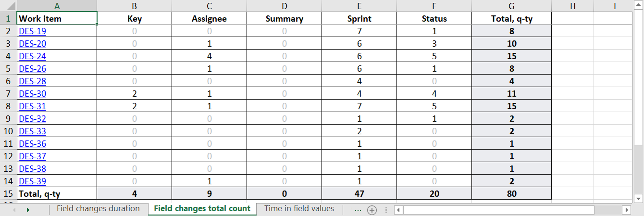Follow the DES-36 link

coord(32,144)
